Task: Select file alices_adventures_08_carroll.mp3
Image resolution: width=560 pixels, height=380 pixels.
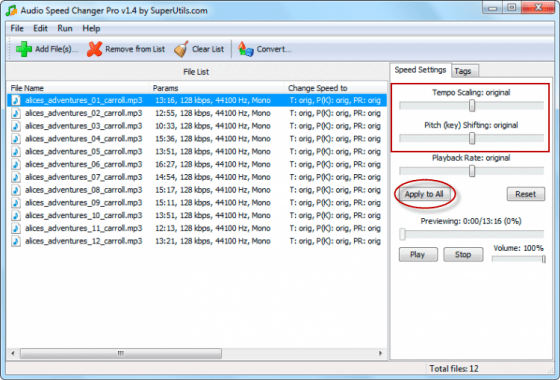Action: (x=84, y=190)
